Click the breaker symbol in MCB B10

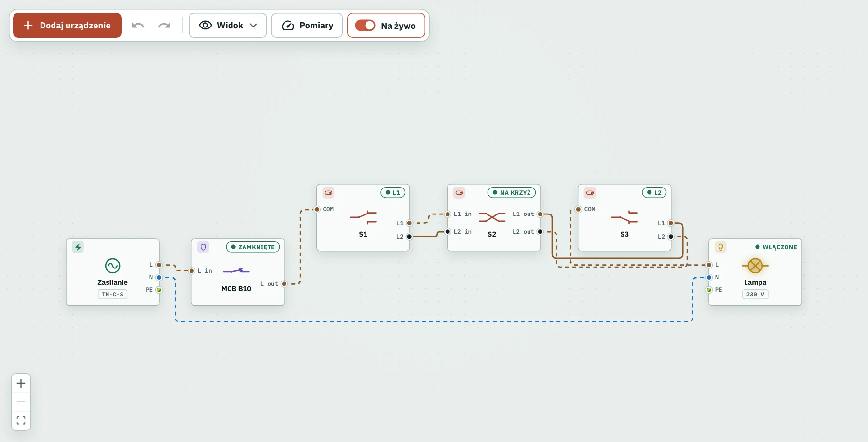pyautogui.click(x=236, y=271)
